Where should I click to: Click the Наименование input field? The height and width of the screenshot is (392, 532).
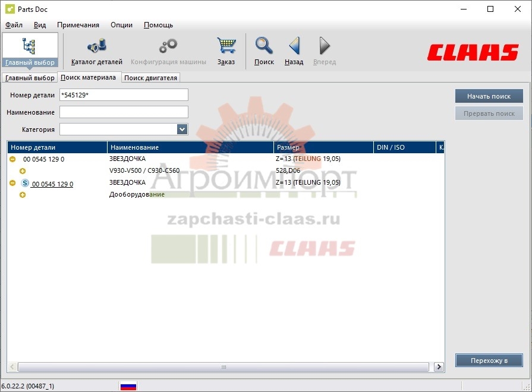click(124, 112)
